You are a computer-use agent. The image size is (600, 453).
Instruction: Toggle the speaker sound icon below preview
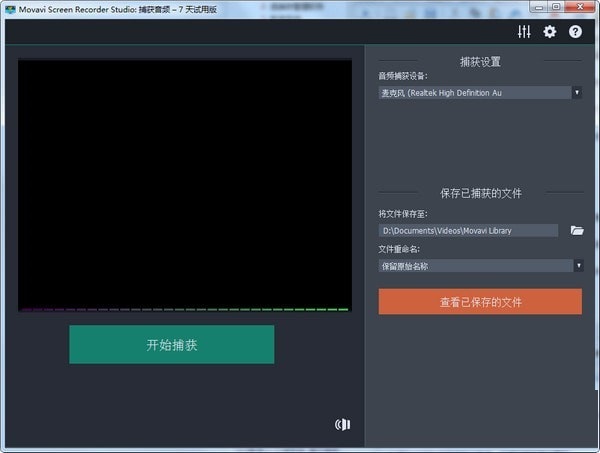(342, 424)
